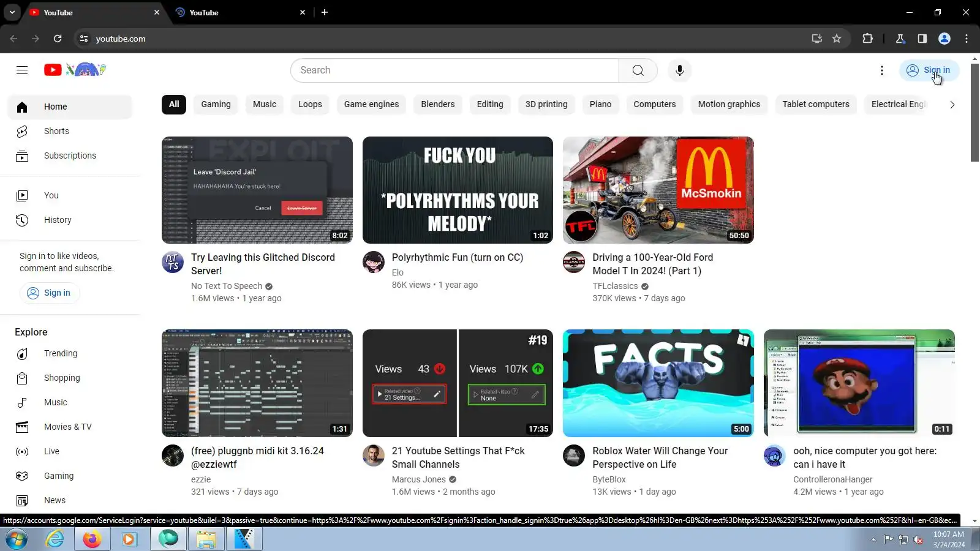Click Elo channel avatar
The width and height of the screenshot is (980, 551).
pyautogui.click(x=374, y=262)
